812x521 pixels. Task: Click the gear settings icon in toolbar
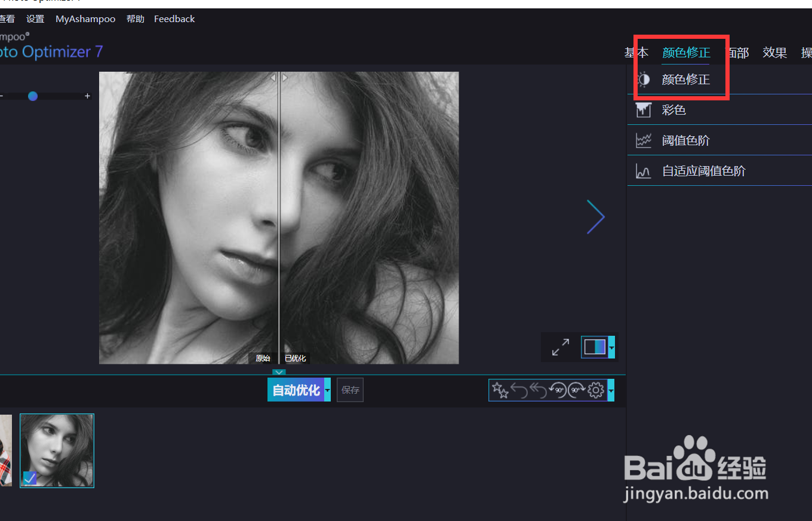(x=596, y=391)
